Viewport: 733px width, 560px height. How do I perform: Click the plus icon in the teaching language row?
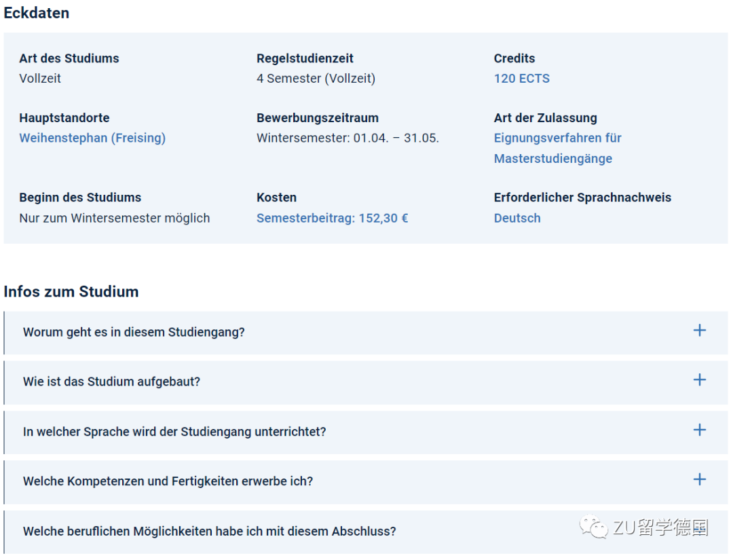pyautogui.click(x=699, y=430)
